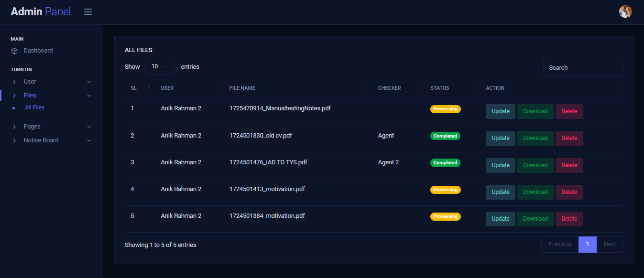
Task: Click the Dashboard cube icon
Action: (14, 51)
